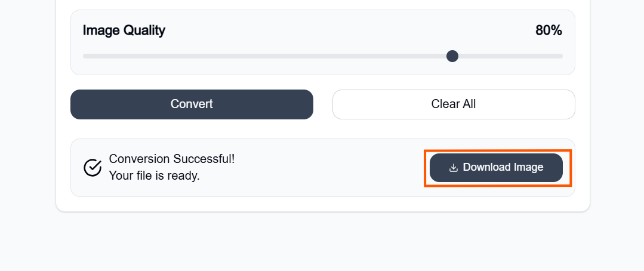Screen dimensions: 644x271
Task: Click the slider track's far left end
Action: 85,56
